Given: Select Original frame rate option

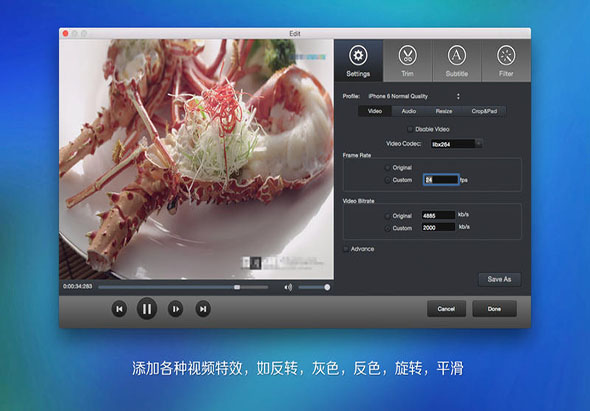Looking at the screenshot, I should point(387,168).
